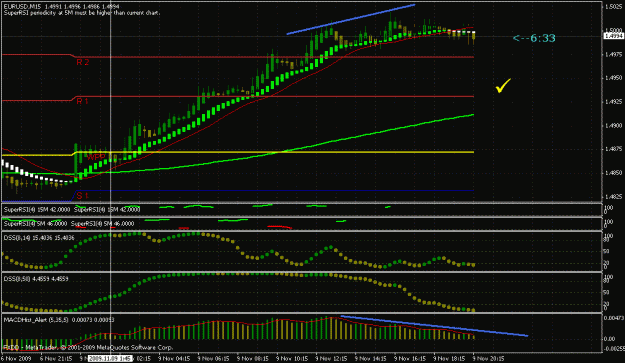Click the 6 Nov 21:15 time axis label
Viewport: 625px width, 363px height.
click(55, 359)
